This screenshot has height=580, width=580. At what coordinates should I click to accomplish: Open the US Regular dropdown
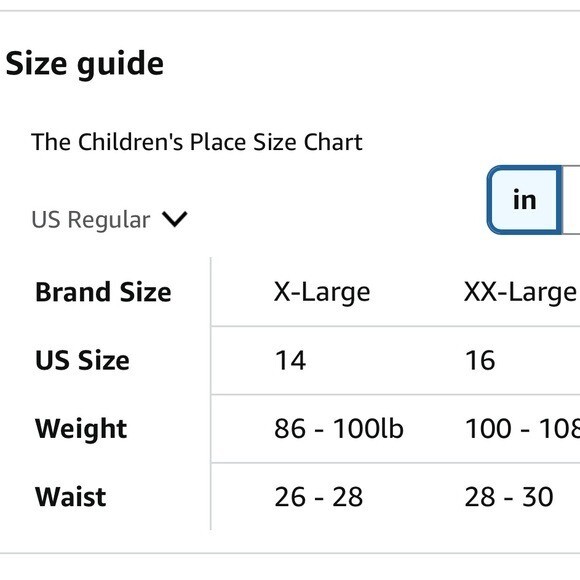point(109,219)
